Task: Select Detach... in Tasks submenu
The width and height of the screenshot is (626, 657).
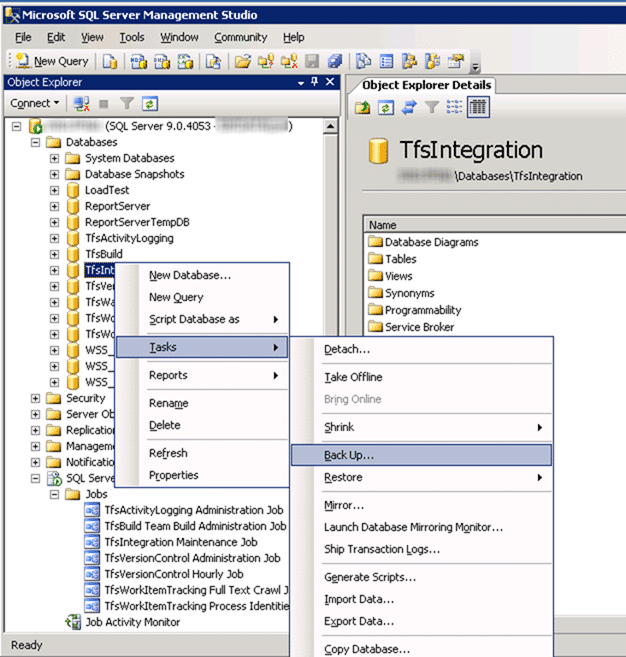Action: click(x=422, y=349)
